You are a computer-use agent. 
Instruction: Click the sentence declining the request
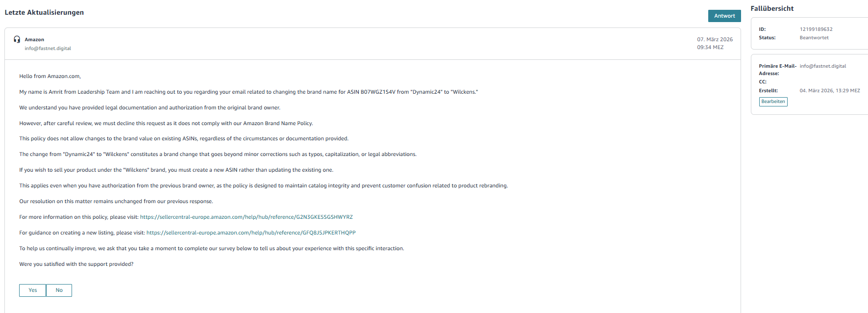pos(166,123)
